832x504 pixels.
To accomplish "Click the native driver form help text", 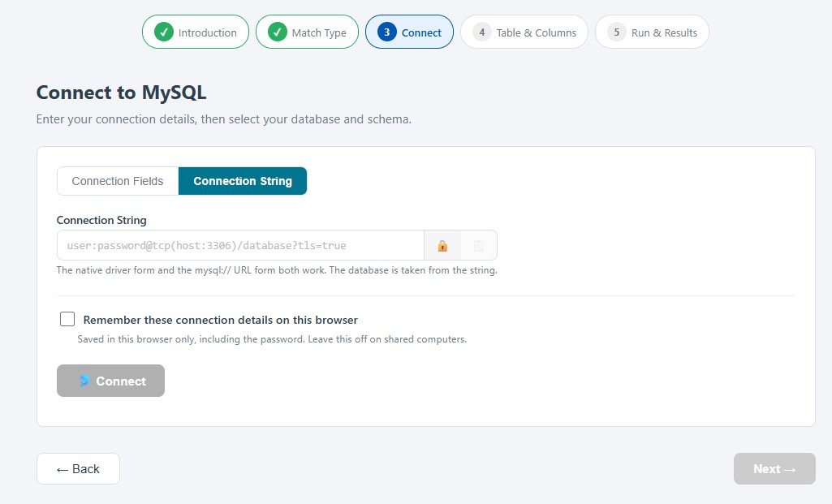I will click(x=277, y=270).
